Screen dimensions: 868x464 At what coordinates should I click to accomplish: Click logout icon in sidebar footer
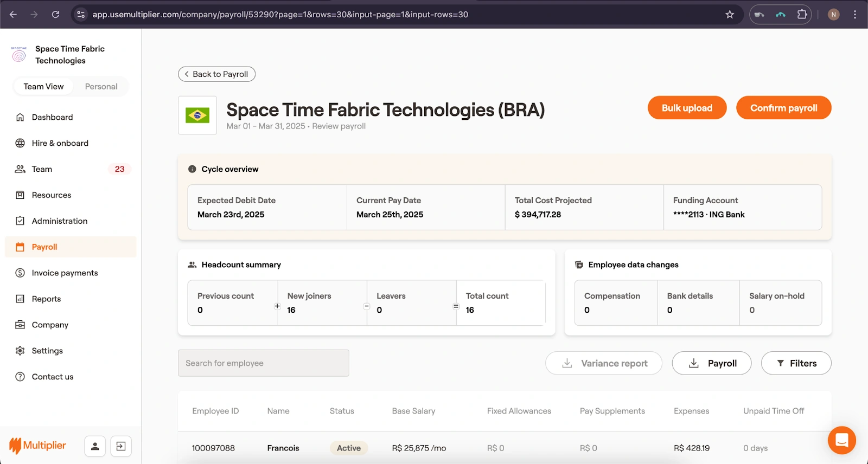pos(121,446)
